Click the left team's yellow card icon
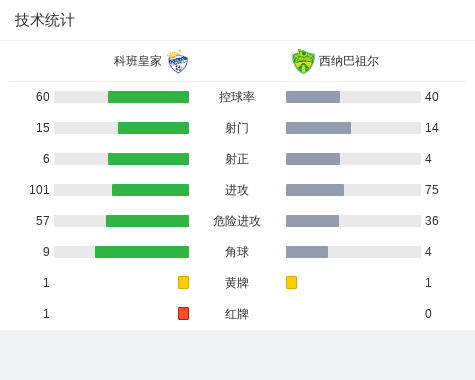 pos(183,282)
